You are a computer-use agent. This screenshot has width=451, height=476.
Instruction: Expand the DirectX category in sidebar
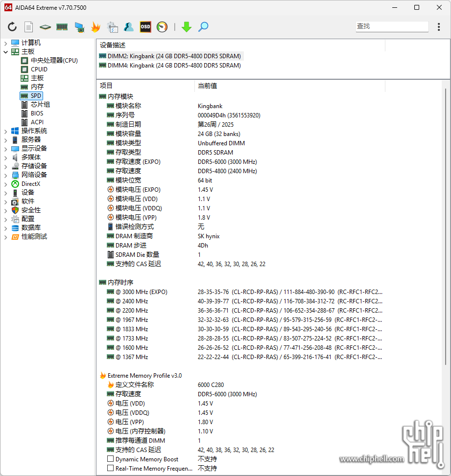tap(5, 183)
